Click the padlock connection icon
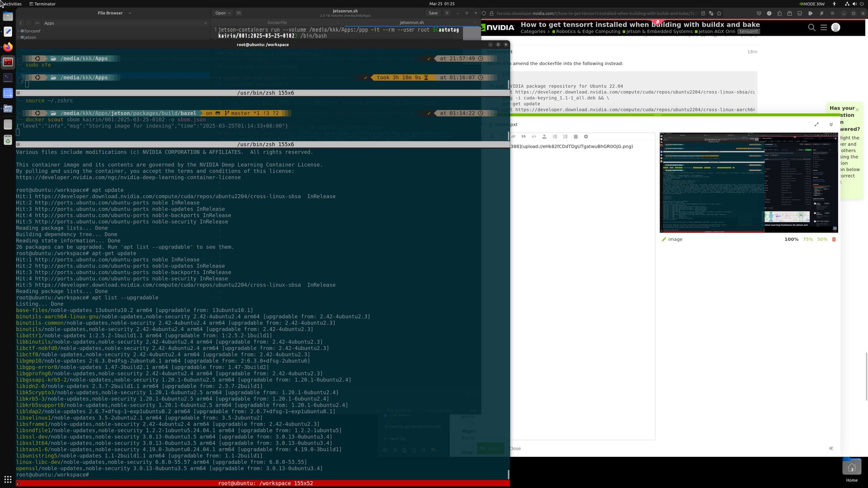Screen dimensions: 868x488 (x=492, y=13)
